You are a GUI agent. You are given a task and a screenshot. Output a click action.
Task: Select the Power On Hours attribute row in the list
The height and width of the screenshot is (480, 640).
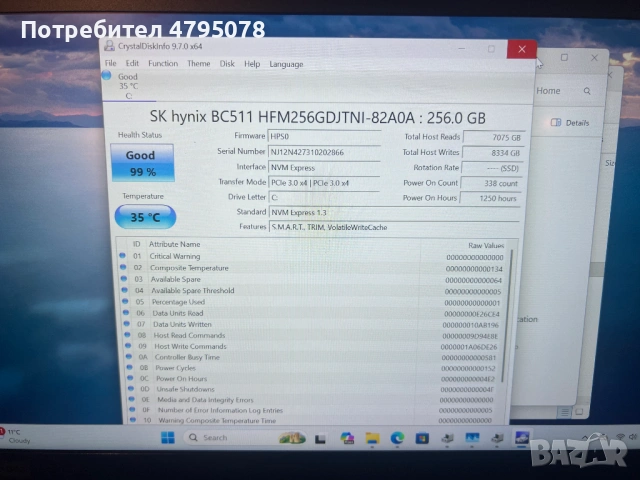point(312,379)
